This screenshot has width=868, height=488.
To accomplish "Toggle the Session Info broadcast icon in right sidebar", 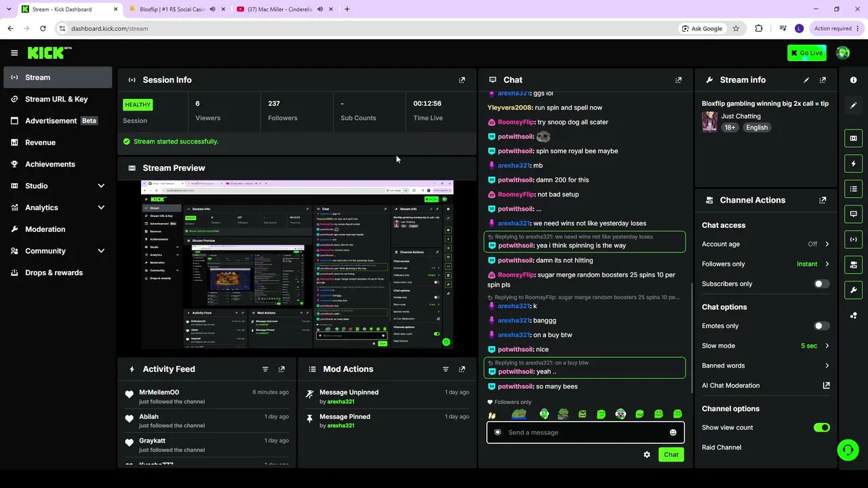I will coord(853,239).
